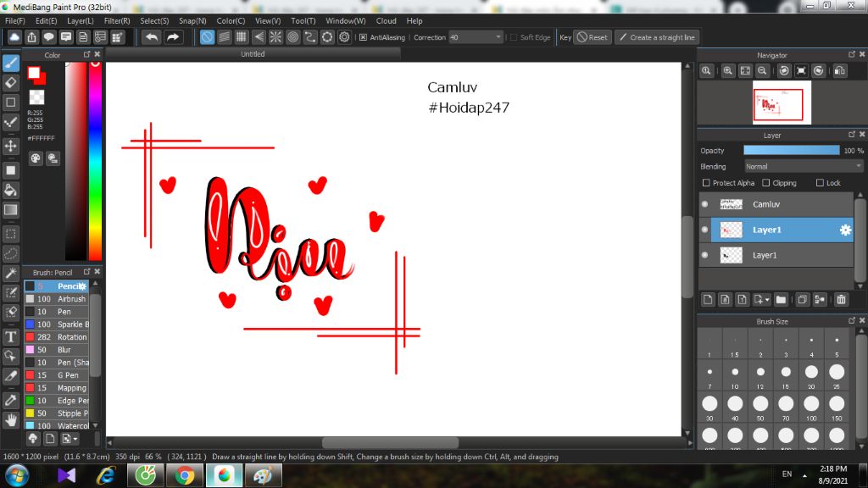
Task: Click the Windows Start button
Action: (x=17, y=475)
